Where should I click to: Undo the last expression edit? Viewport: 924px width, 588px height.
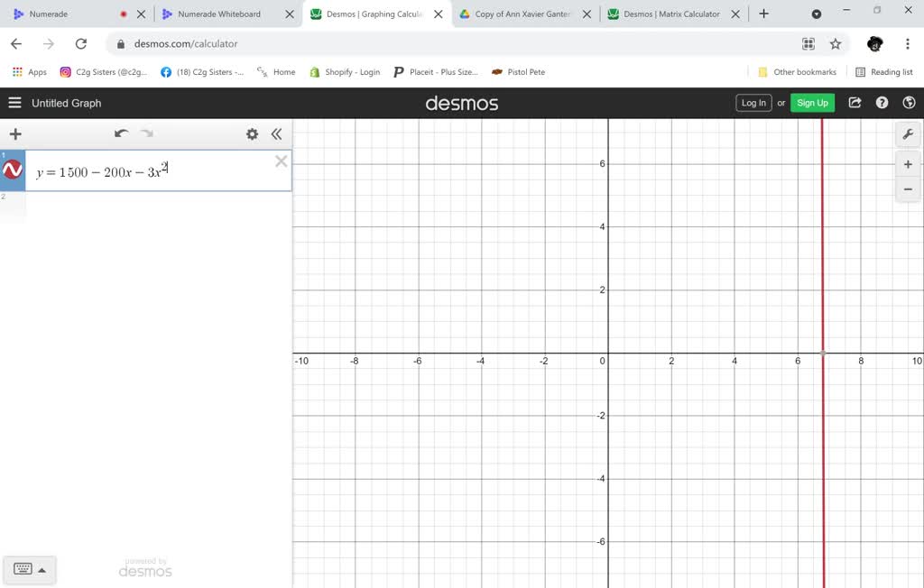[121, 133]
